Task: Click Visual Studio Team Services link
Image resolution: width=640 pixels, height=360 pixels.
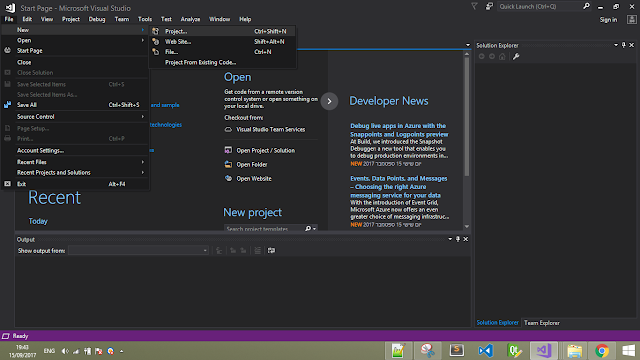Action: pyautogui.click(x=271, y=129)
